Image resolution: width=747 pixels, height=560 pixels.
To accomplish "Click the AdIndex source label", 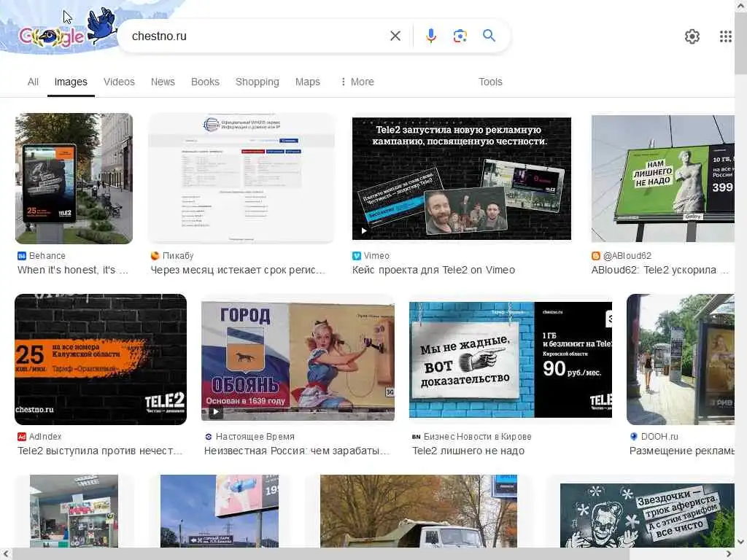I will click(44, 437).
